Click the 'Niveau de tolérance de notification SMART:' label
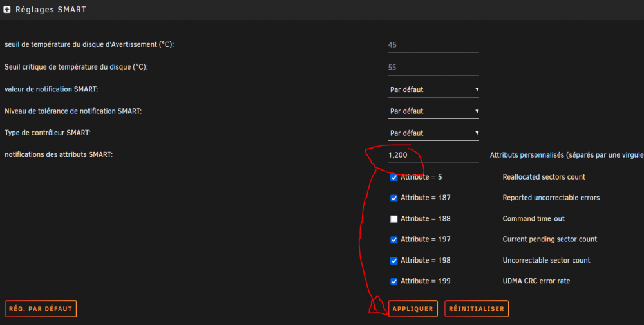 pyautogui.click(x=73, y=111)
